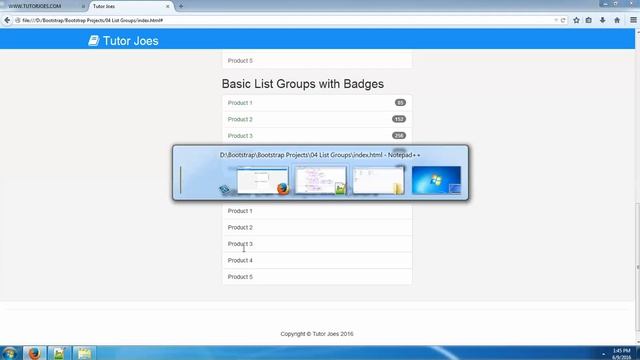Open the downloads arrow icon
The image size is (640, 360).
point(602,20)
